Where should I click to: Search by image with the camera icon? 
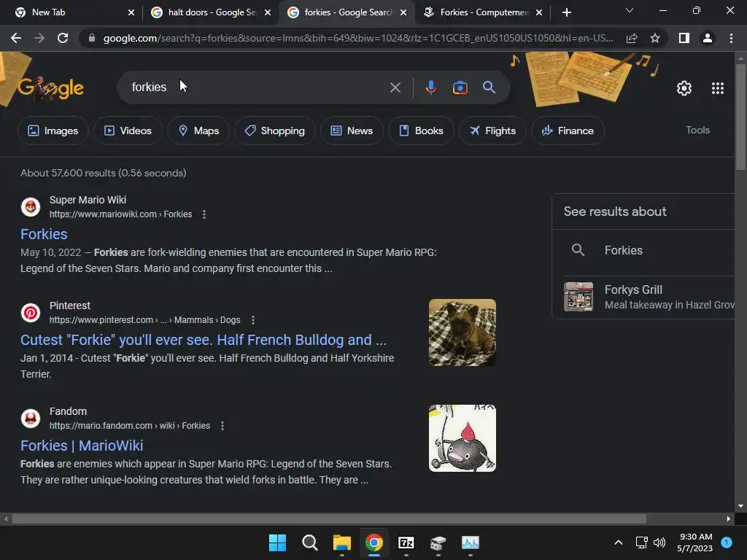pos(460,87)
